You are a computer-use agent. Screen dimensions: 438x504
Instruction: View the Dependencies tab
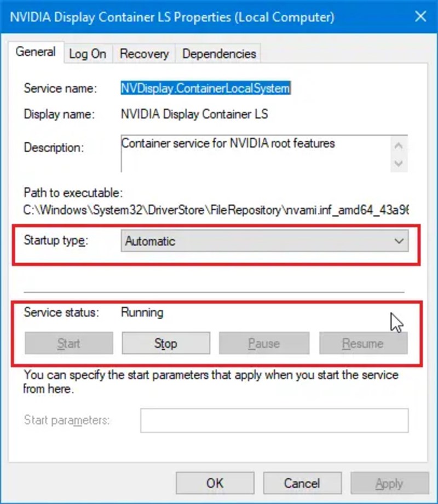click(x=218, y=54)
